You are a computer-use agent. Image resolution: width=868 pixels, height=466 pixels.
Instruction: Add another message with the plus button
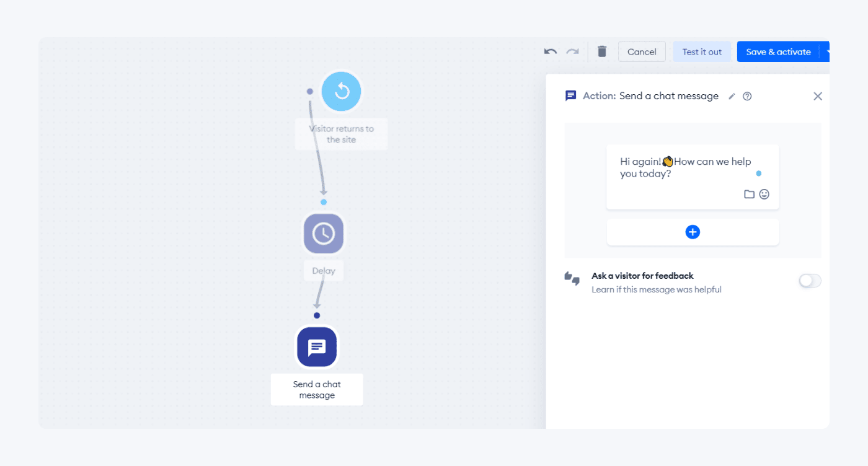tap(693, 232)
